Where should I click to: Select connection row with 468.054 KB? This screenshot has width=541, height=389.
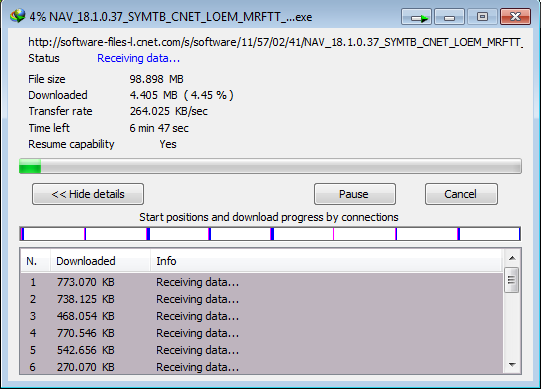(x=262, y=316)
